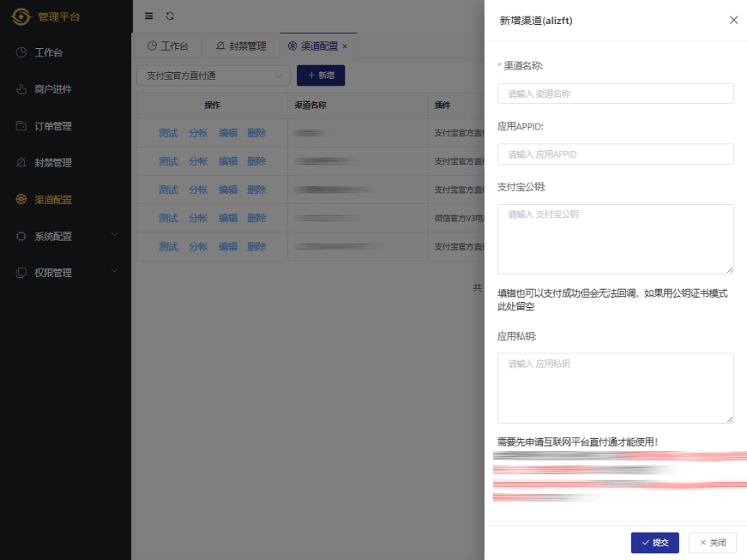Switch to the 工作台 tab
Viewport: 747px width, 560px height.
[x=168, y=46]
